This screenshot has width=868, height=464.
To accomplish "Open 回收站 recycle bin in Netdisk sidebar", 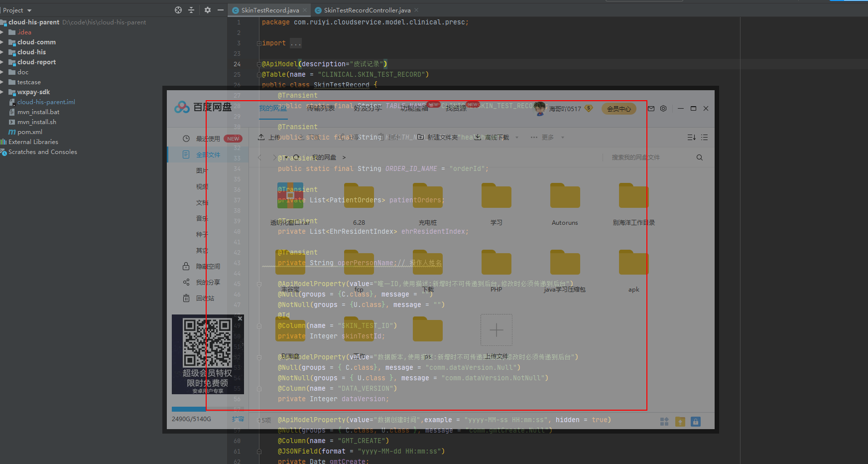I will (204, 299).
